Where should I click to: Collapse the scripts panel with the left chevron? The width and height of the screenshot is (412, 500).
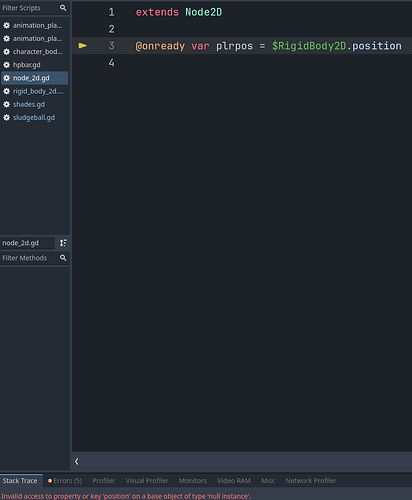(77, 461)
